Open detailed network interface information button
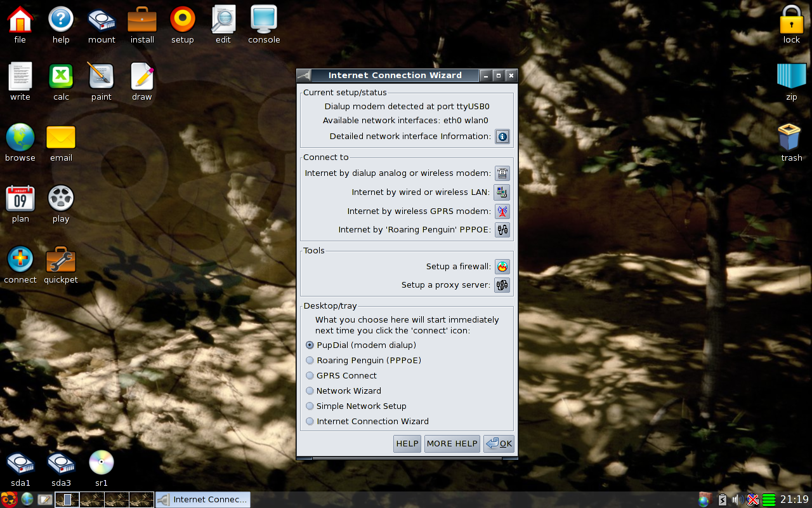Image resolution: width=812 pixels, height=508 pixels. (x=502, y=137)
